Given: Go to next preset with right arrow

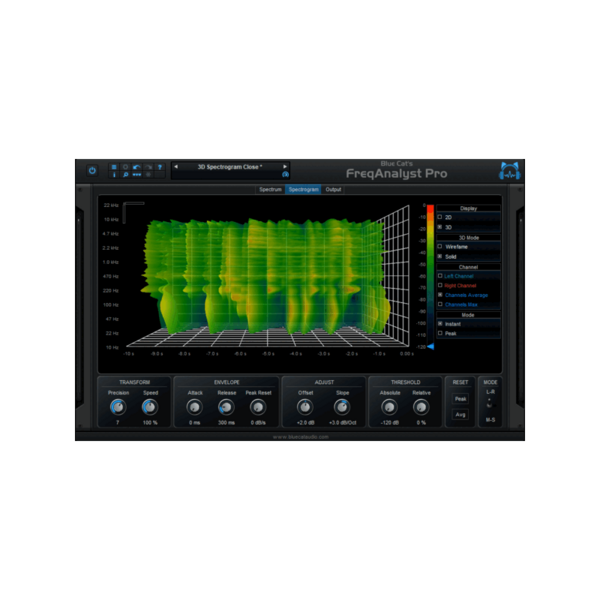Looking at the screenshot, I should 285,167.
